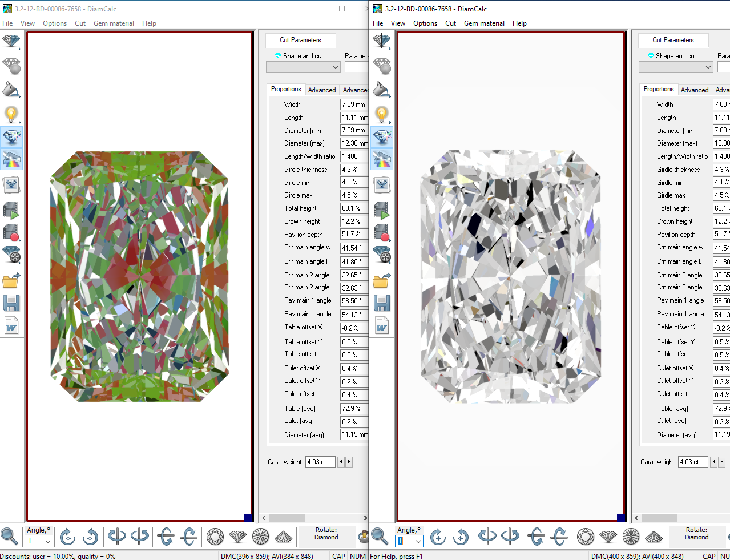730x560 pixels.
Task: Click the film play movie icon in left window
Action: (x=11, y=210)
